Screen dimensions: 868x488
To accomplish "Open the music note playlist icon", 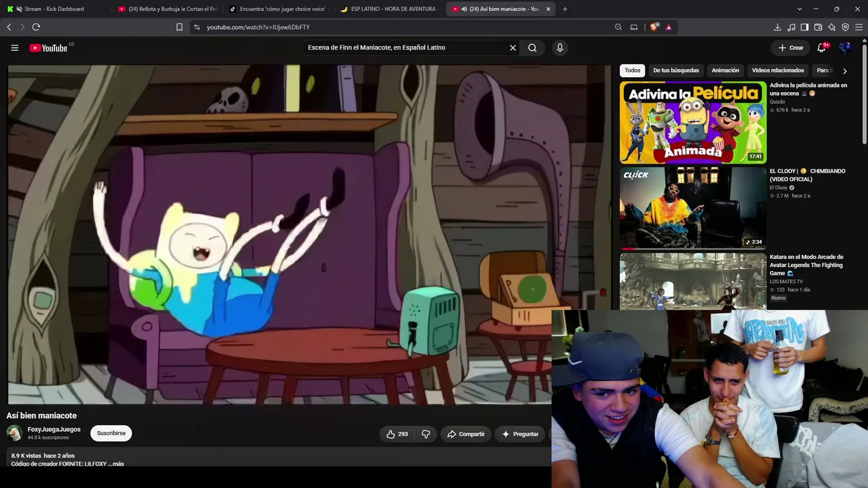I will tap(791, 27).
